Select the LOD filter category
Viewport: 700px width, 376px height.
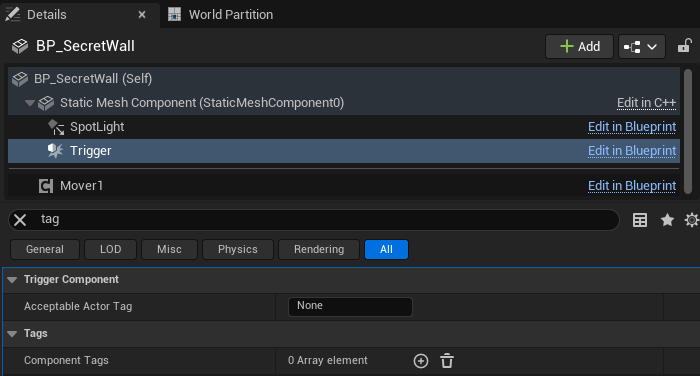tap(110, 249)
